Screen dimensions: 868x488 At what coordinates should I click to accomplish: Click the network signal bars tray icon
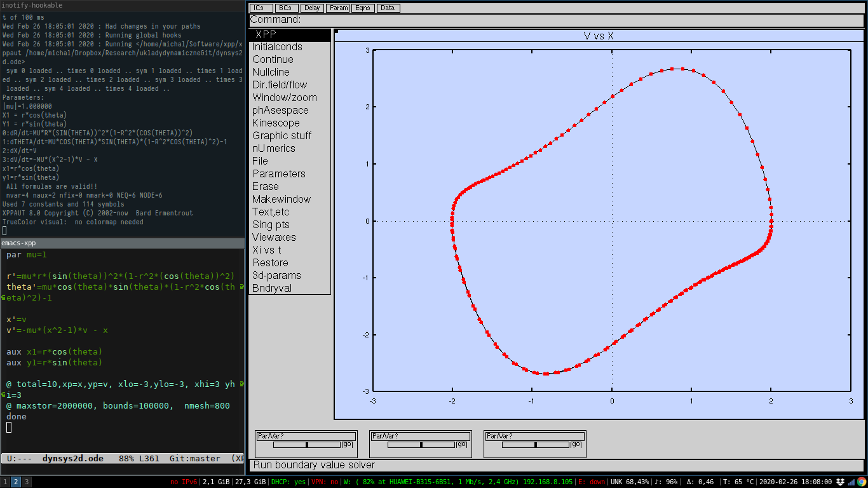point(851,482)
